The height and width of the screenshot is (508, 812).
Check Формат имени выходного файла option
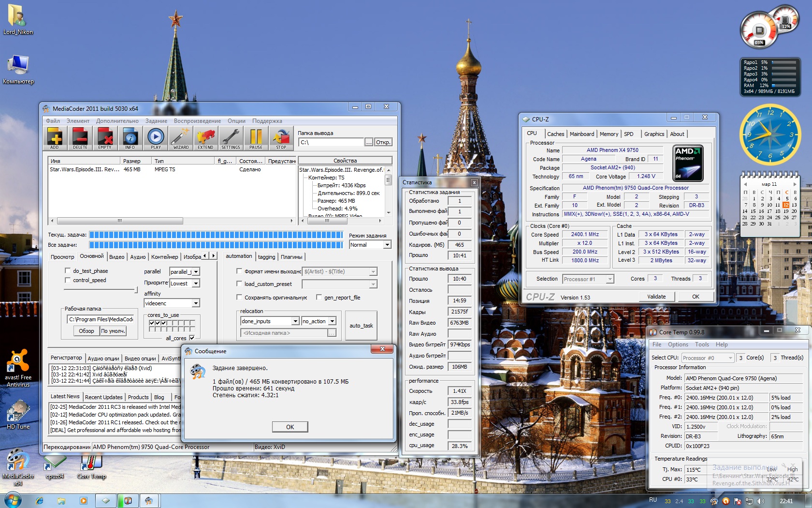coord(239,271)
